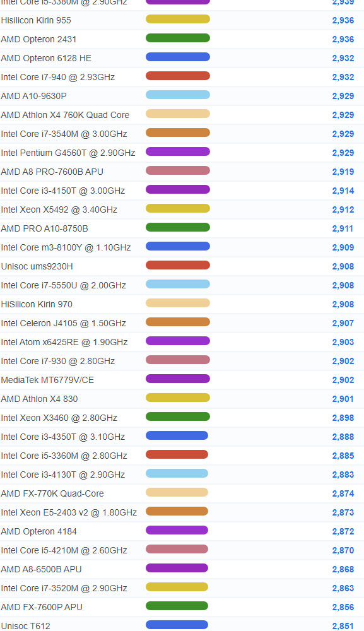The width and height of the screenshot is (364, 631).
Task: Select the MediaTek MT6779V/CE link
Action: 47,379
